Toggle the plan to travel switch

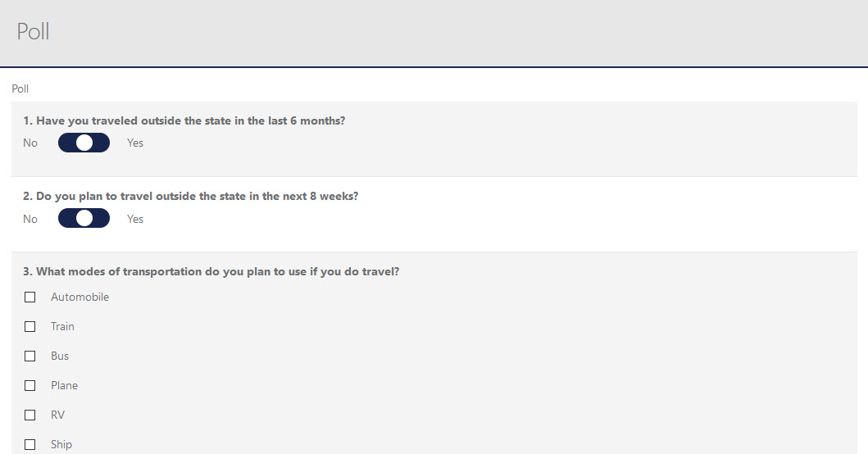pyautogui.click(x=84, y=219)
